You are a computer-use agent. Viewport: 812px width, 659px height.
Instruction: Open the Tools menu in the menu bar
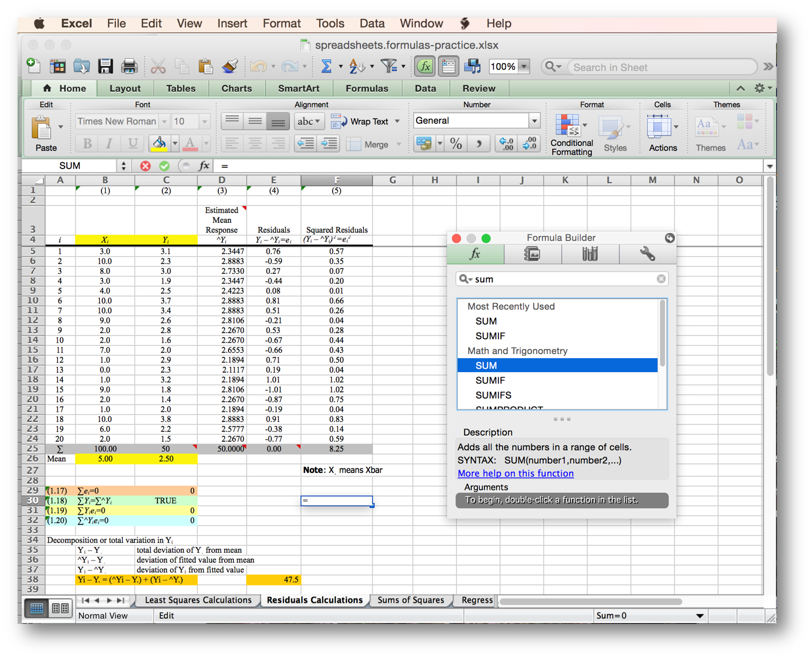(x=330, y=23)
